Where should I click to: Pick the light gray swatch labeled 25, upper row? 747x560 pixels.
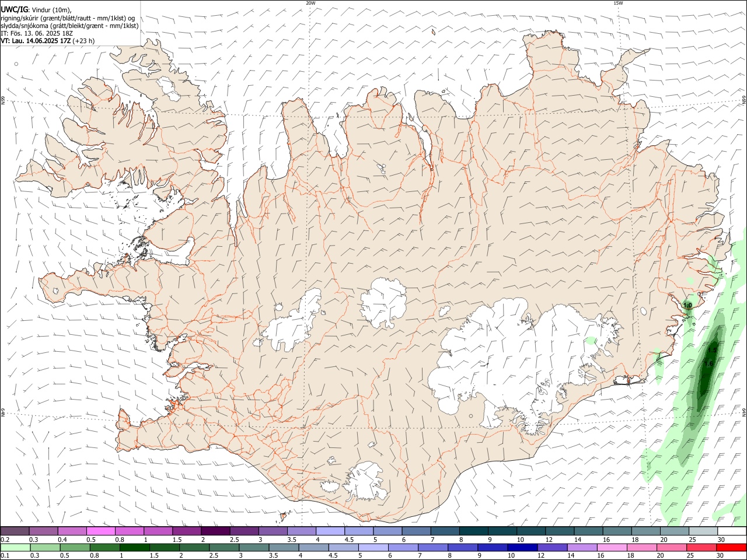click(703, 531)
